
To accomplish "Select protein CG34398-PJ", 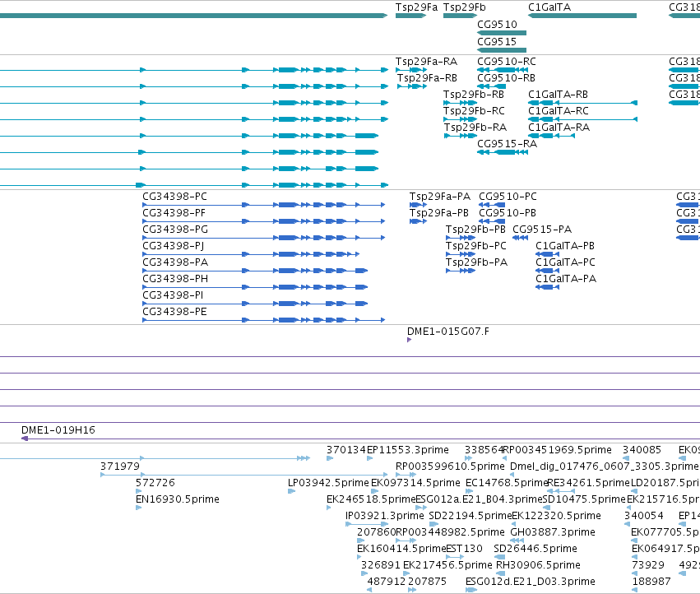I will 173,246.
